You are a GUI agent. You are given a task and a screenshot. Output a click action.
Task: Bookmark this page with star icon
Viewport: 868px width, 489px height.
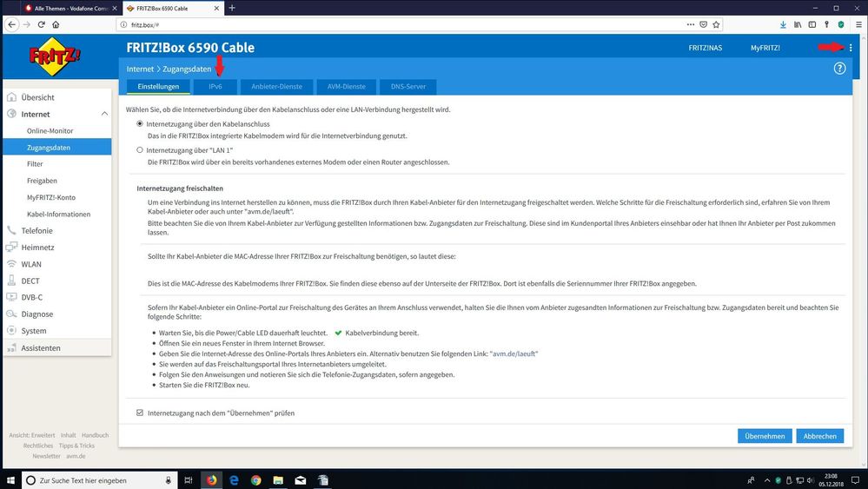(716, 24)
